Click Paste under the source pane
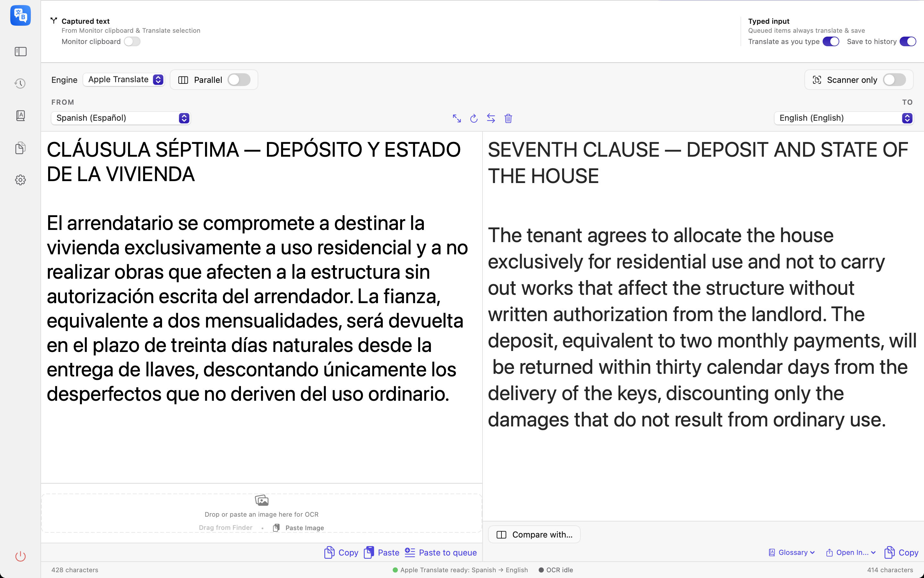This screenshot has height=578, width=924. click(x=381, y=552)
